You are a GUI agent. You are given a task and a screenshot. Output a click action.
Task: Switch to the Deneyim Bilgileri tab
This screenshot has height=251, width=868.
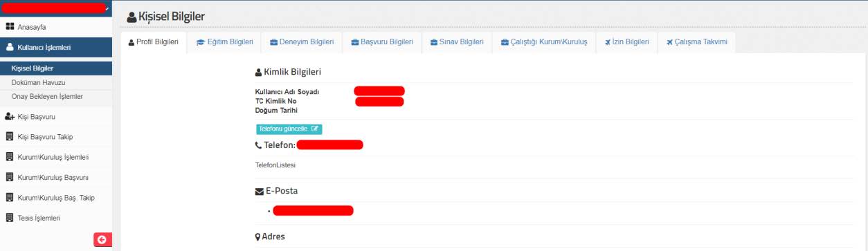point(301,42)
